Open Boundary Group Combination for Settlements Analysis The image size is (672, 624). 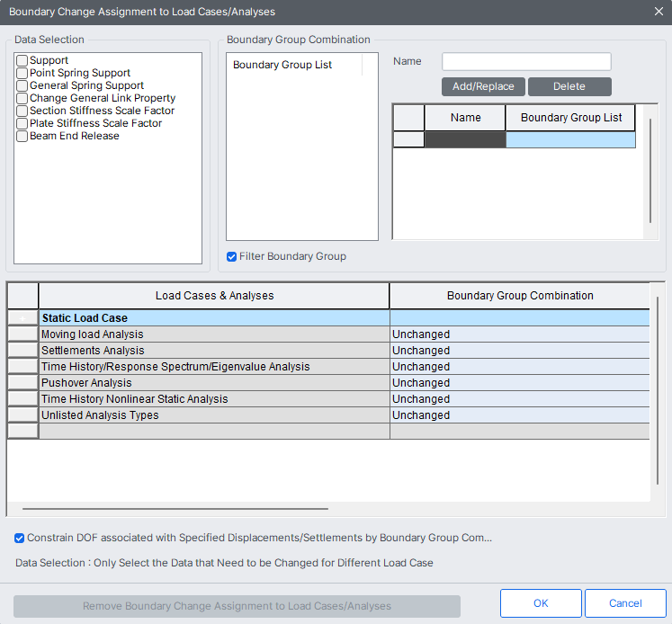[x=520, y=351]
